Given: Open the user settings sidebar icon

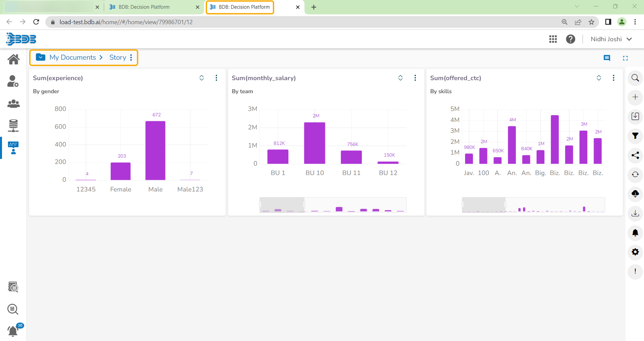Looking at the screenshot, I should pos(13,81).
